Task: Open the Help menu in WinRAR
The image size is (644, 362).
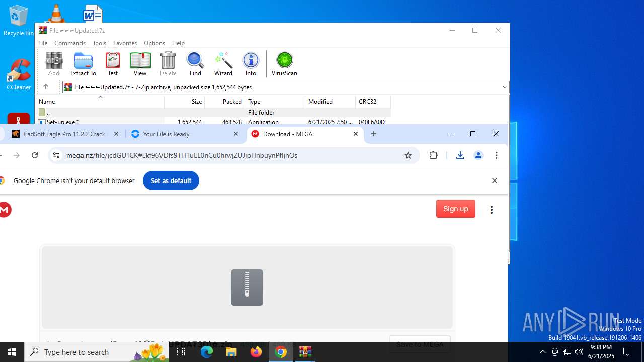Action: (x=178, y=43)
